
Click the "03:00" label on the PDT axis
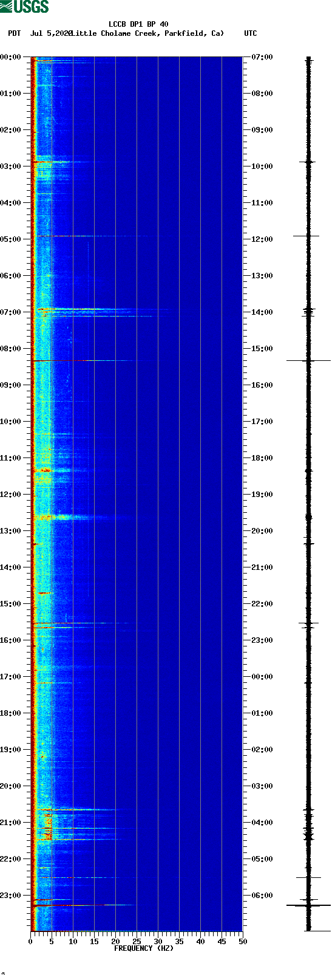tap(10, 166)
